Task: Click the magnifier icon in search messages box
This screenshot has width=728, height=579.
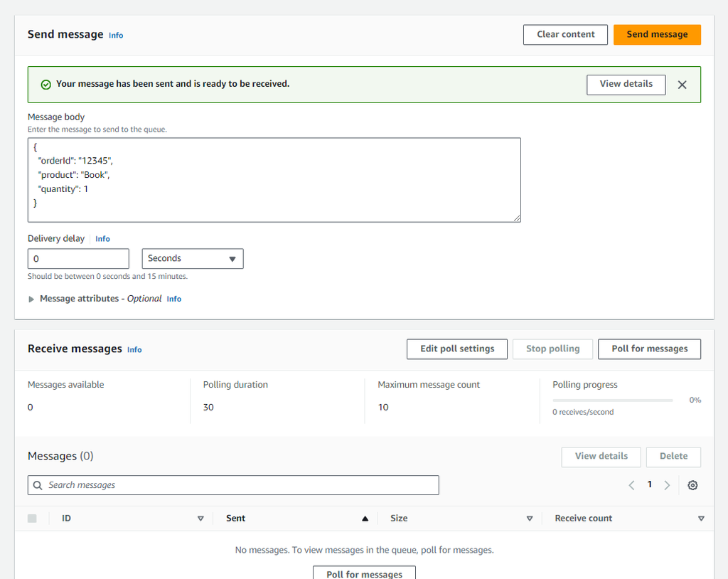Action: point(37,484)
